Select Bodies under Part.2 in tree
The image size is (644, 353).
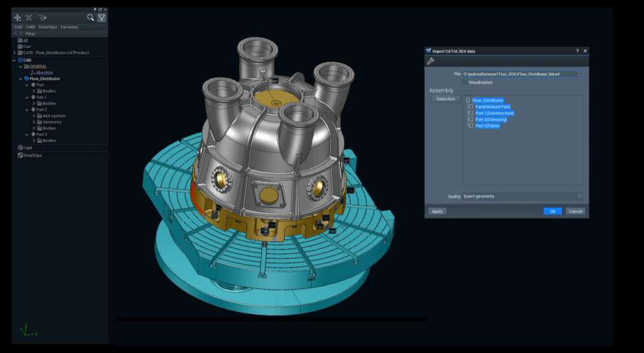49,128
